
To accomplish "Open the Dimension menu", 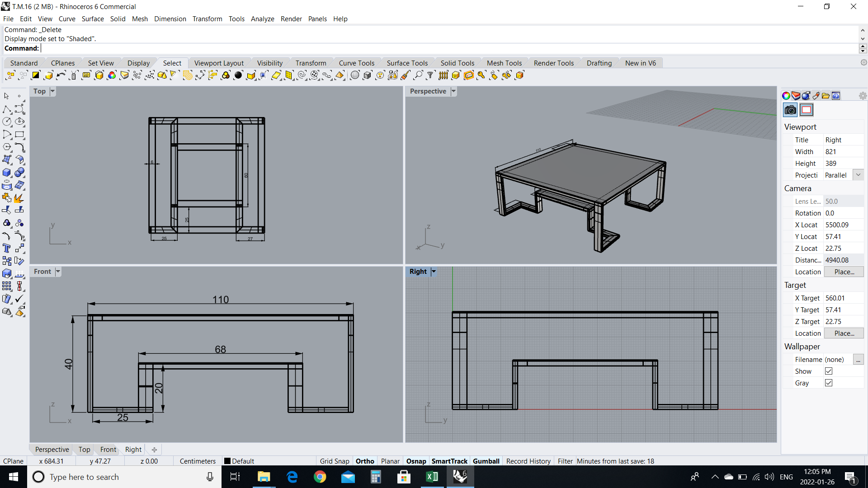I will (170, 19).
